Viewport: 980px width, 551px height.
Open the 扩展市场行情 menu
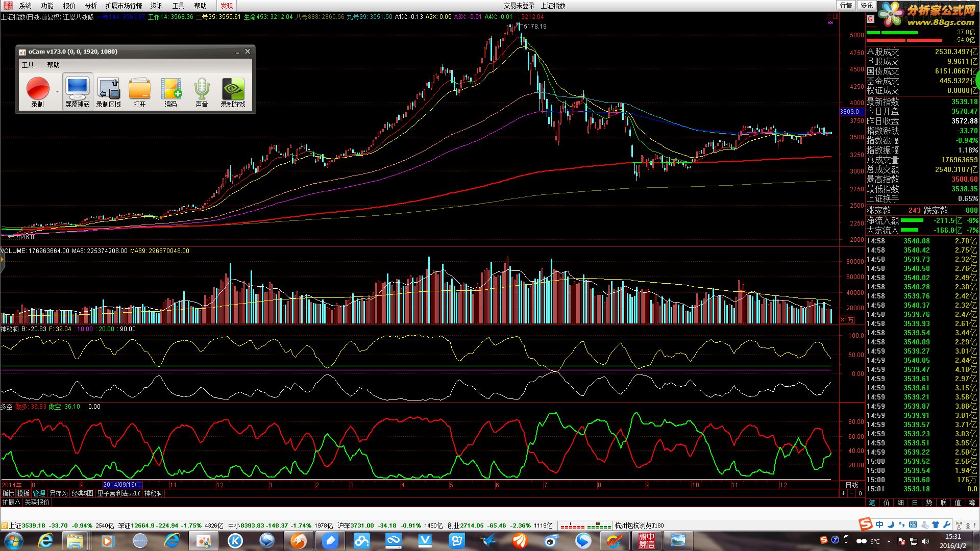coord(124,6)
